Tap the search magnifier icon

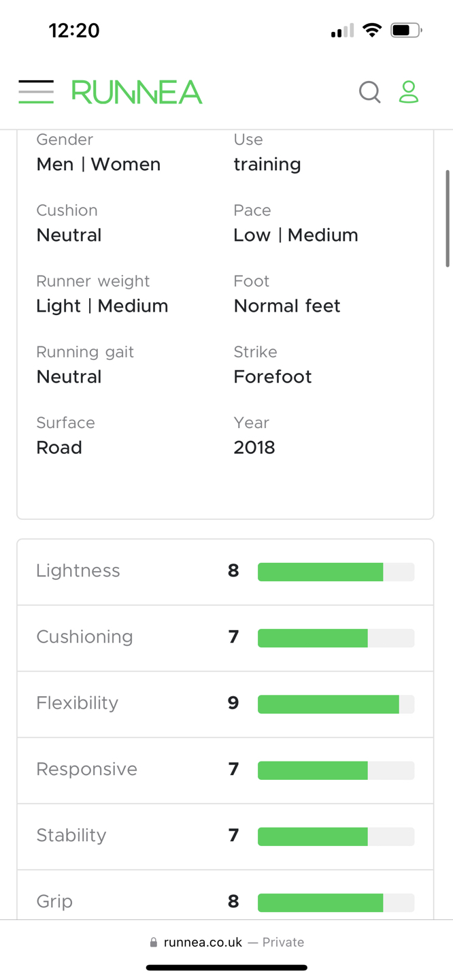tap(369, 92)
